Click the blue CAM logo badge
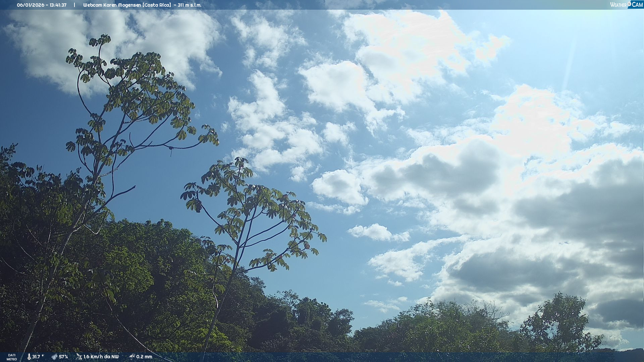Viewport: 644px width, 362px height. [637, 5]
